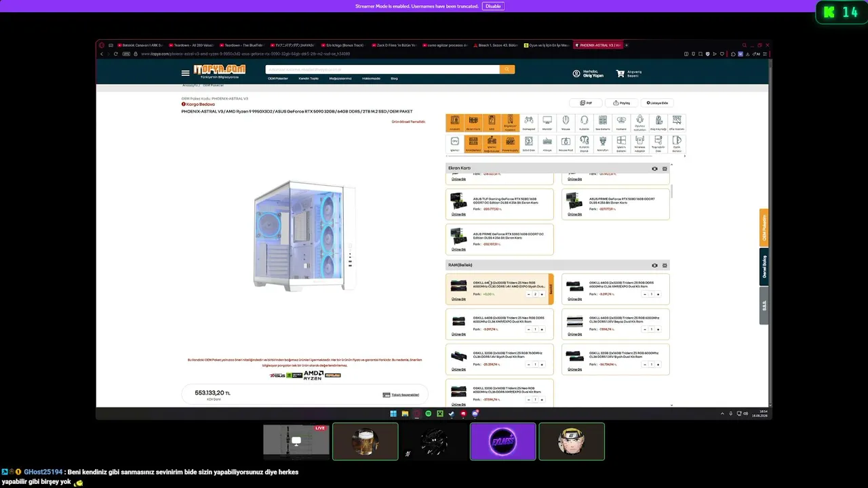Open the Blog menu item
The image size is (868, 488).
pyautogui.click(x=394, y=79)
